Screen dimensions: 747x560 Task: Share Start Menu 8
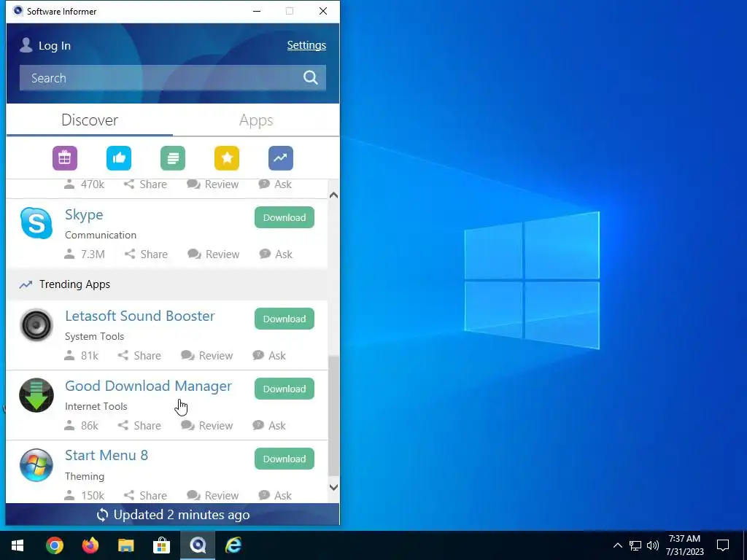point(145,496)
